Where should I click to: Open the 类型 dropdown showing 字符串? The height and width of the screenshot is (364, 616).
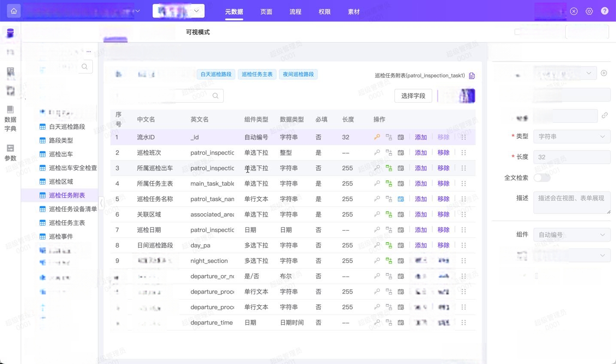572,136
